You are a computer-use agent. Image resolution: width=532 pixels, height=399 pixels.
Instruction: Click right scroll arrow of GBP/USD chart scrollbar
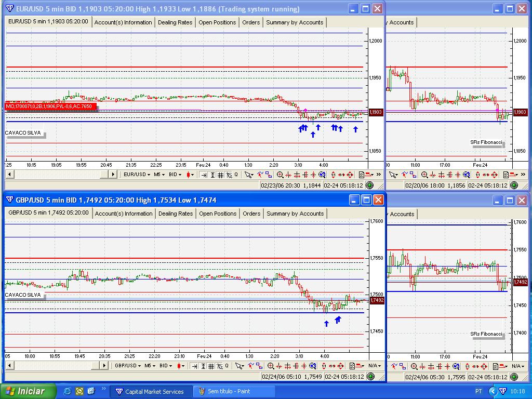tap(105, 366)
